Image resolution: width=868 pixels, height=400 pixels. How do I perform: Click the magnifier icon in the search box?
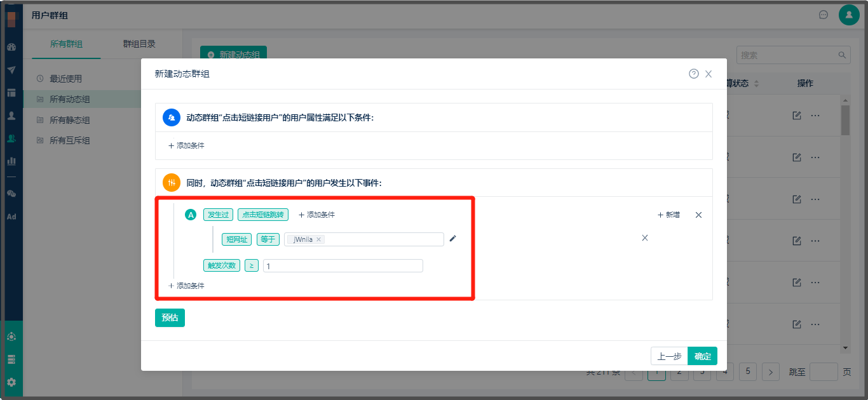click(x=842, y=55)
